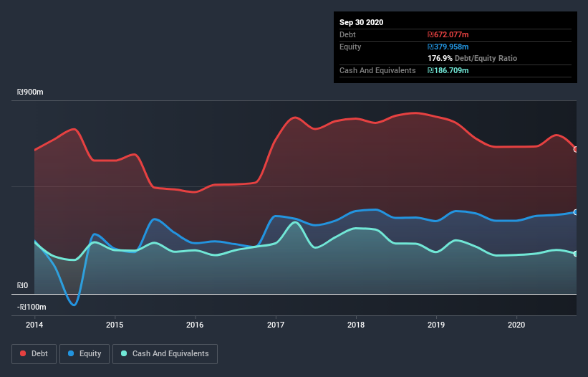
Task: Click the ₪672.077m debt value
Action: coord(448,35)
